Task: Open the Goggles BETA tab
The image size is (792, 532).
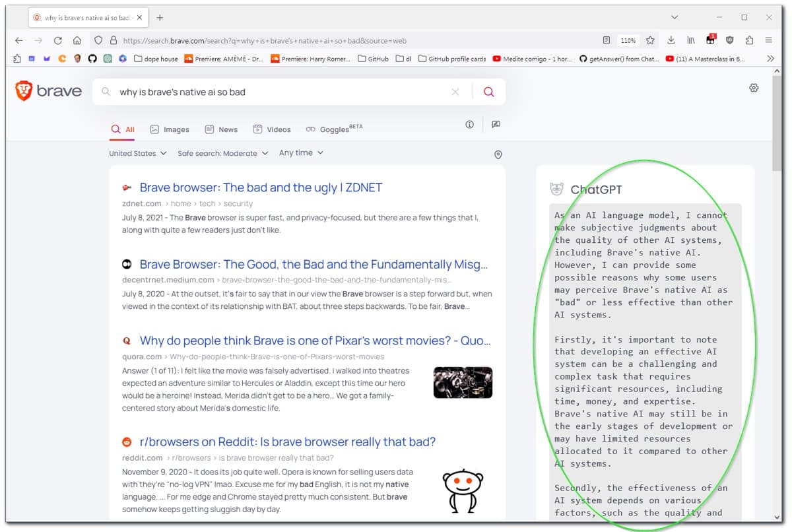Action: coord(334,129)
